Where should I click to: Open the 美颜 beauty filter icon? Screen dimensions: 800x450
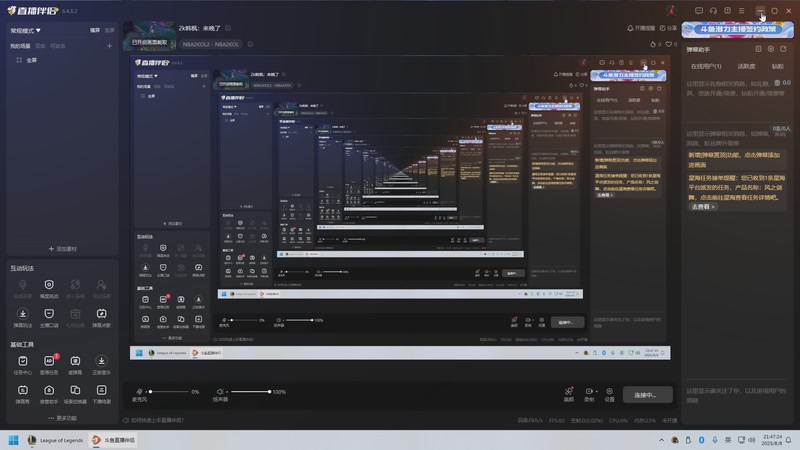[x=569, y=391]
